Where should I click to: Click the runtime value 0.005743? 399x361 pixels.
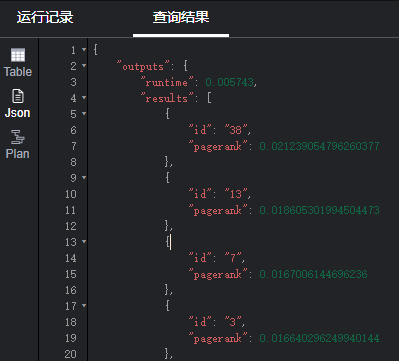click(229, 82)
